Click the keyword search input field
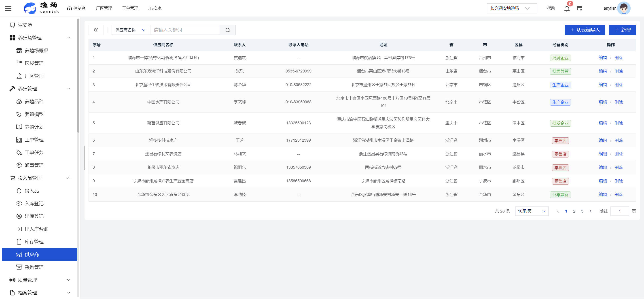Image resolution: width=644 pixels, height=302 pixels. 185,30
